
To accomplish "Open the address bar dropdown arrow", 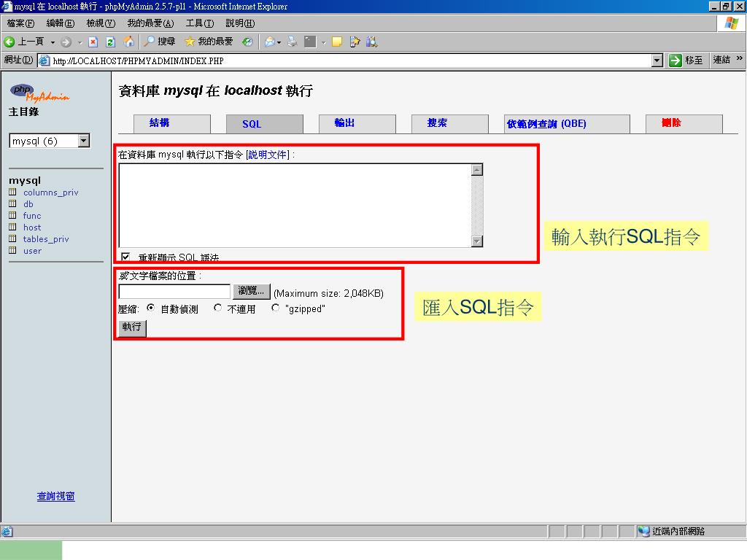I will pos(657,61).
